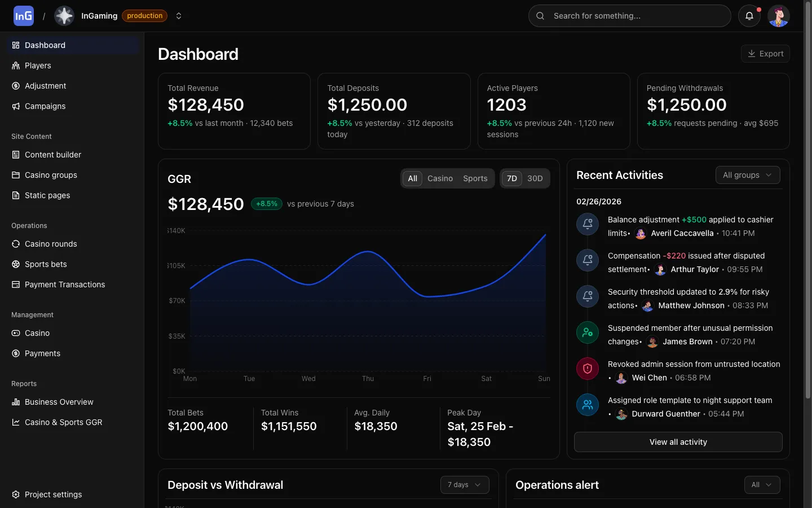
Task: Open Campaigns from the sidebar
Action: coord(45,106)
